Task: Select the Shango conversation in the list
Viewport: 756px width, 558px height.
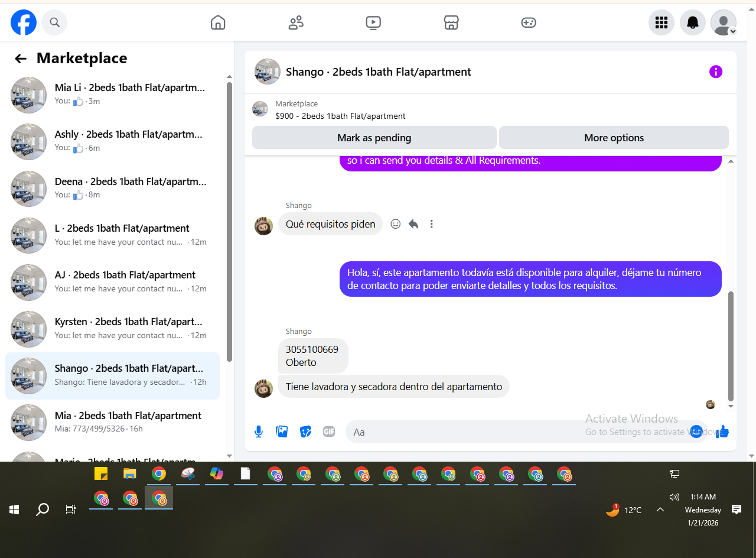Action: pos(112,375)
